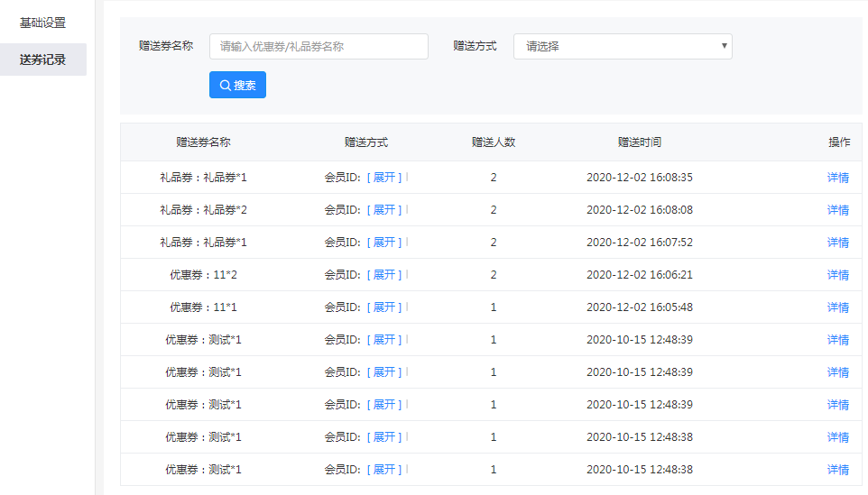868x495 pixels.
Task: Open 详情 for 礼品券*2 record
Action: 837,210
